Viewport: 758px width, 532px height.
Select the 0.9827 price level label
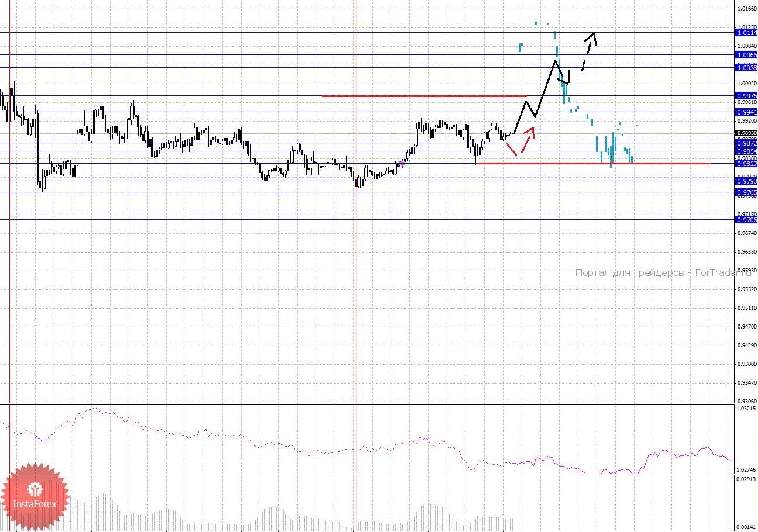tap(746, 164)
